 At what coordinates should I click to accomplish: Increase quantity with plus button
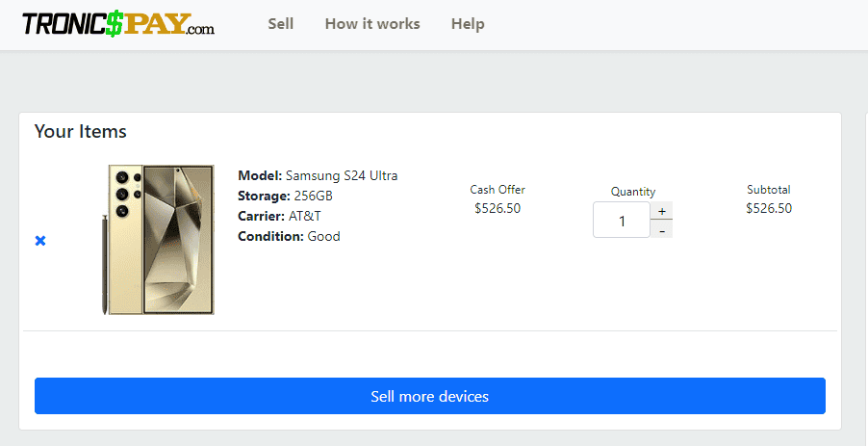pos(661,211)
